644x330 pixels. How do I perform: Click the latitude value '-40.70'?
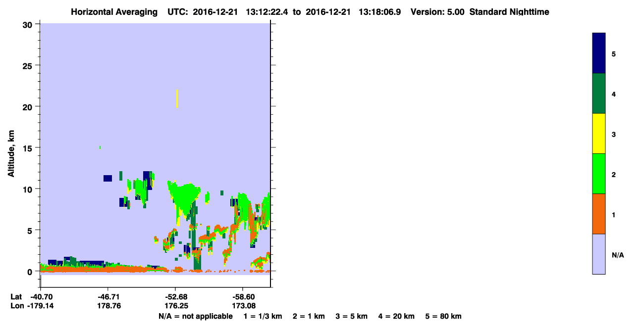click(x=41, y=297)
